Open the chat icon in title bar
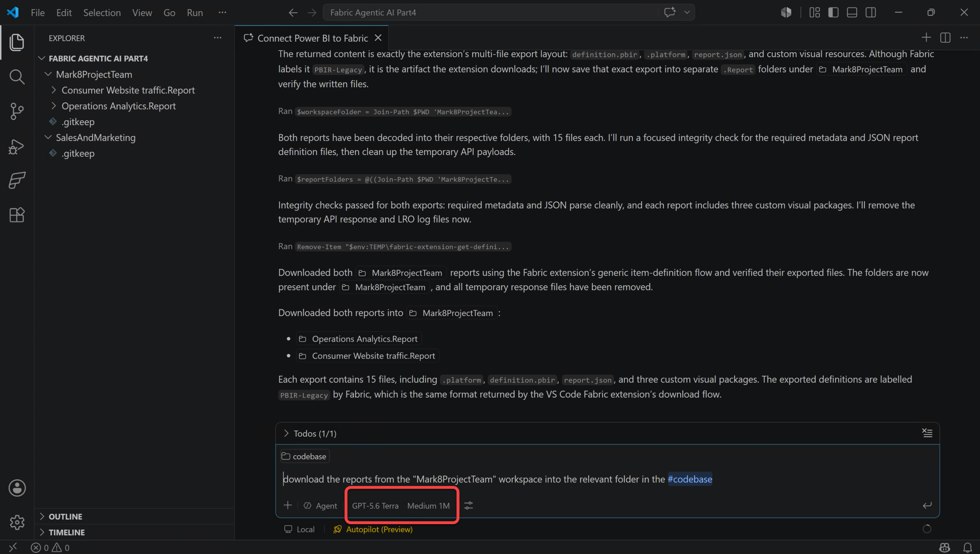 (670, 12)
